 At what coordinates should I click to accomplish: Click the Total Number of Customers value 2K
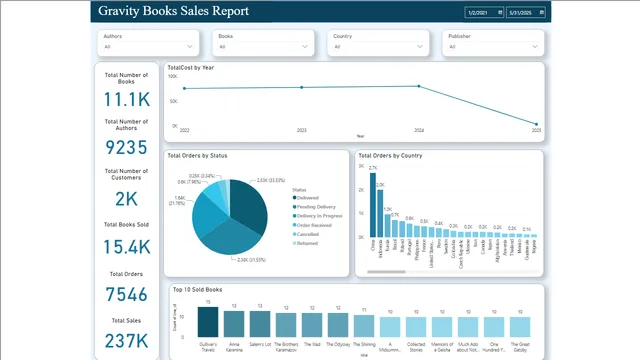[127, 199]
